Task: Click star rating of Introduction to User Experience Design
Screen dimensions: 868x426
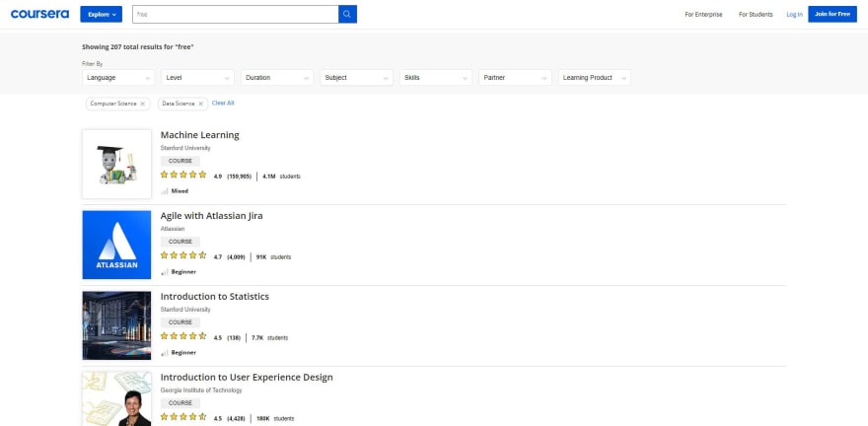Action: 183,417
